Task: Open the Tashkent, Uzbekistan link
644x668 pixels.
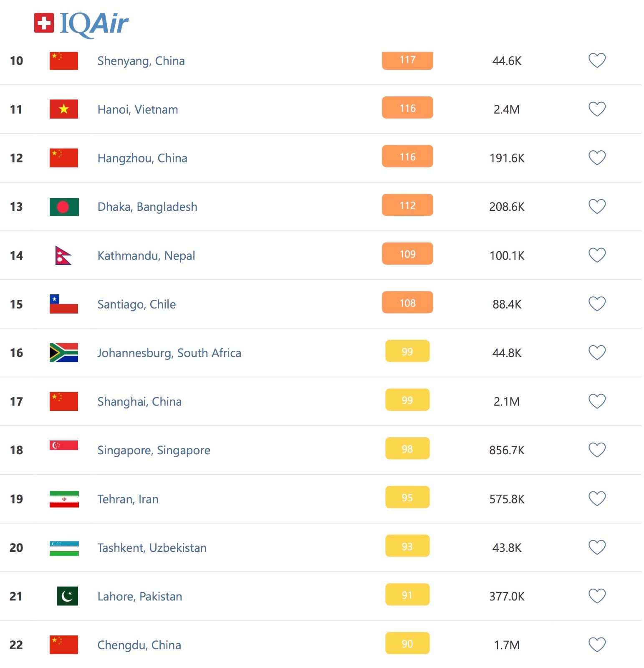Action: 152,548
